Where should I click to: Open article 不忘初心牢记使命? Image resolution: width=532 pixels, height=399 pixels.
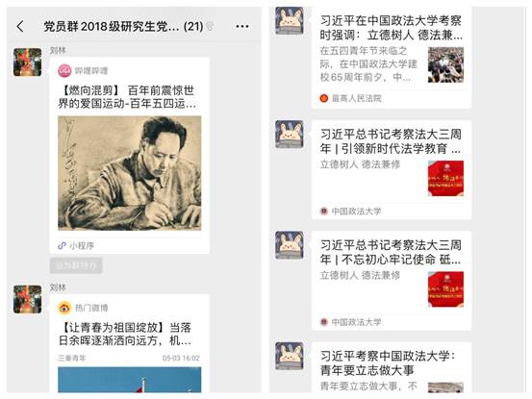tap(392, 281)
